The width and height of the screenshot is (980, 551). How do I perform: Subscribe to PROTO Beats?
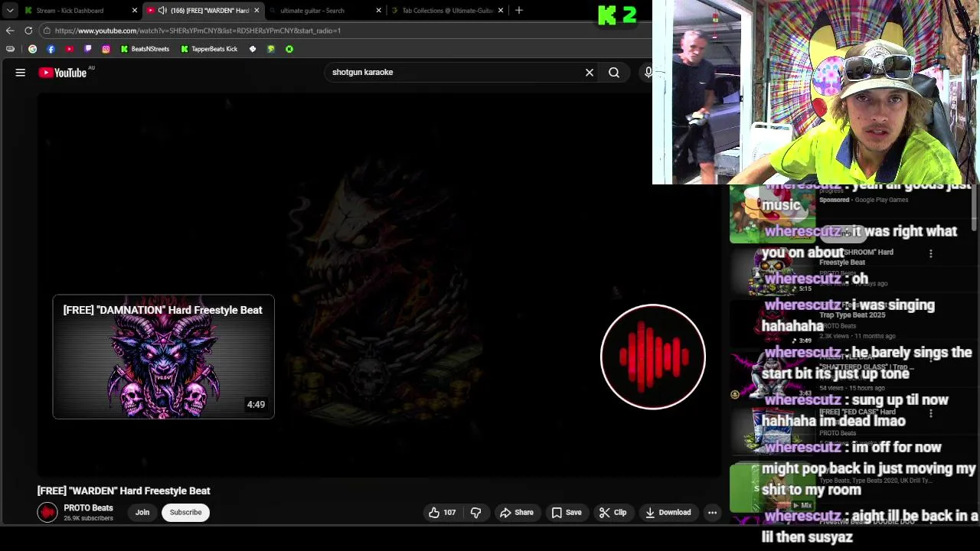point(185,513)
